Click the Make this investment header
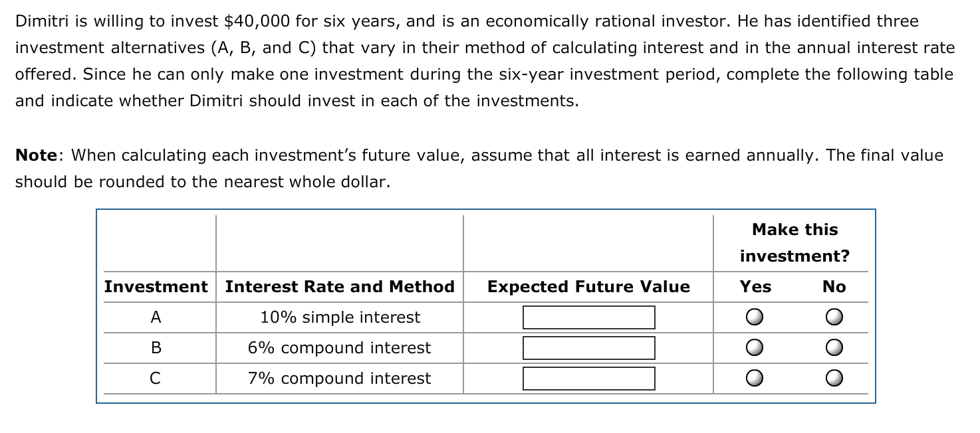Image resolution: width=980 pixels, height=433 pixels. click(794, 242)
